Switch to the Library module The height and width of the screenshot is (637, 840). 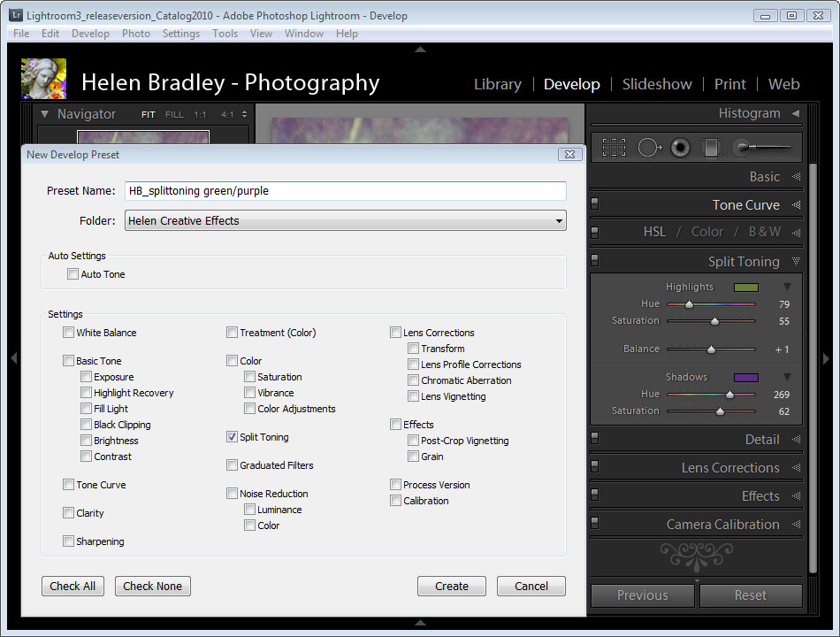pyautogui.click(x=497, y=84)
